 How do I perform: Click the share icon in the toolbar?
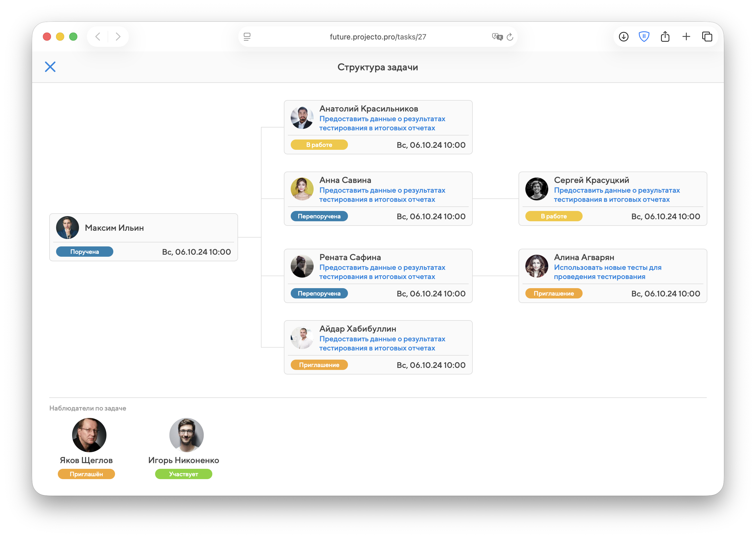(665, 36)
